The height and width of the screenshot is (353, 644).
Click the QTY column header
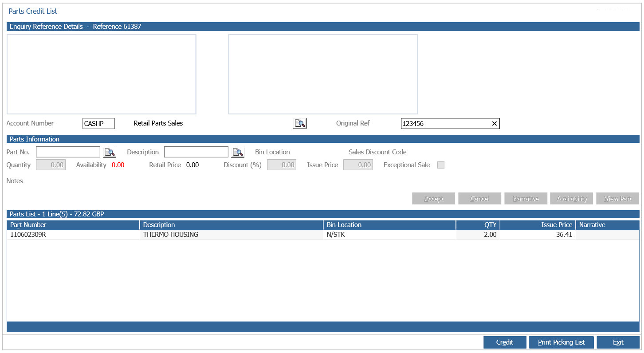[x=478, y=225]
